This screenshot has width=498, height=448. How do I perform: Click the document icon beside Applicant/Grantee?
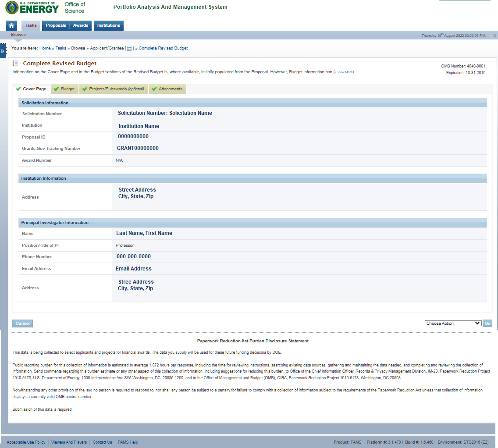(129, 48)
